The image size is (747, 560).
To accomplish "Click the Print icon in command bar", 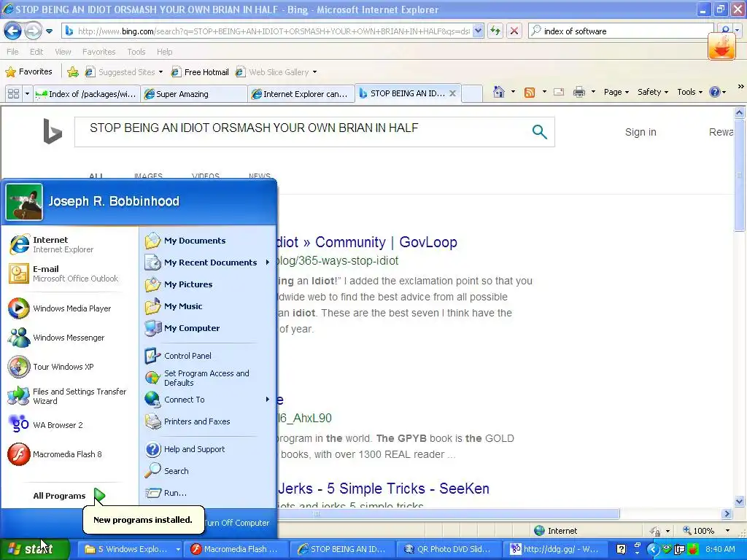I will pos(578,92).
